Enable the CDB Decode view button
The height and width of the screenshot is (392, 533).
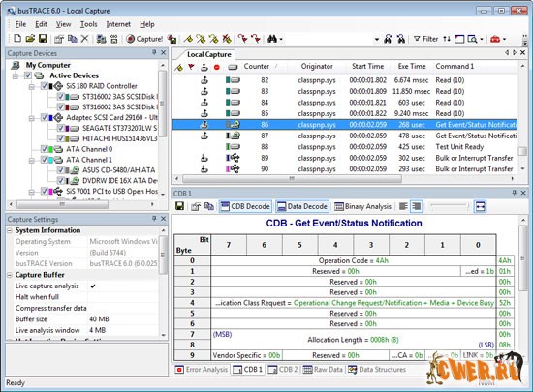(245, 206)
